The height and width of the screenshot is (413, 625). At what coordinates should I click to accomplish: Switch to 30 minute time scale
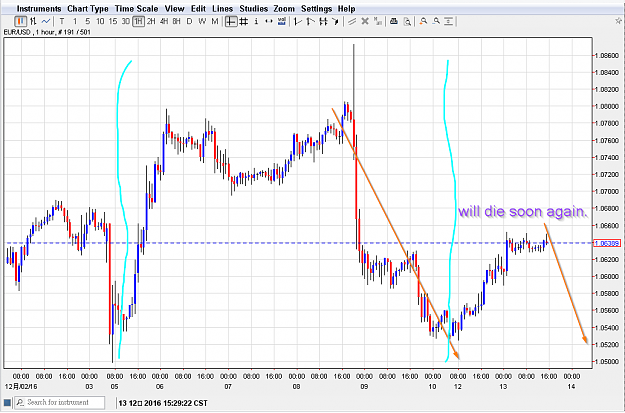tap(126, 21)
